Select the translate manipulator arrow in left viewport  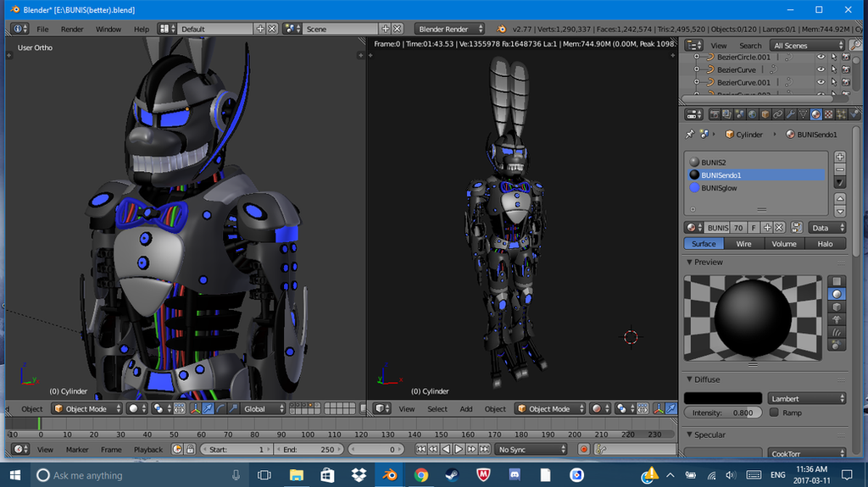(209, 408)
